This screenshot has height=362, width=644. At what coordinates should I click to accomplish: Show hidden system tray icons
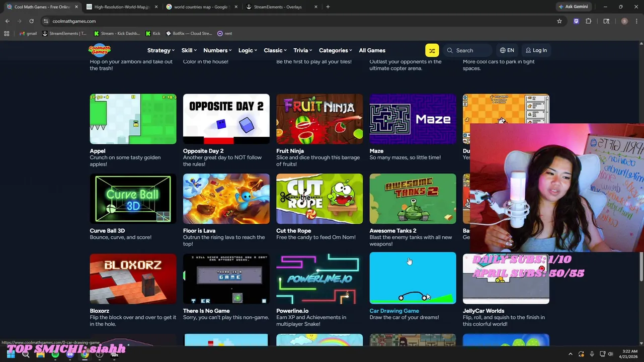(x=571, y=354)
